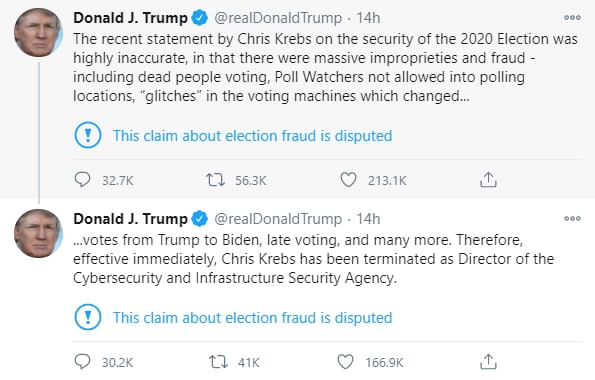595x380 pixels.
Task: Retweet the first tweet with 56.3K retweets
Action: 215,180
